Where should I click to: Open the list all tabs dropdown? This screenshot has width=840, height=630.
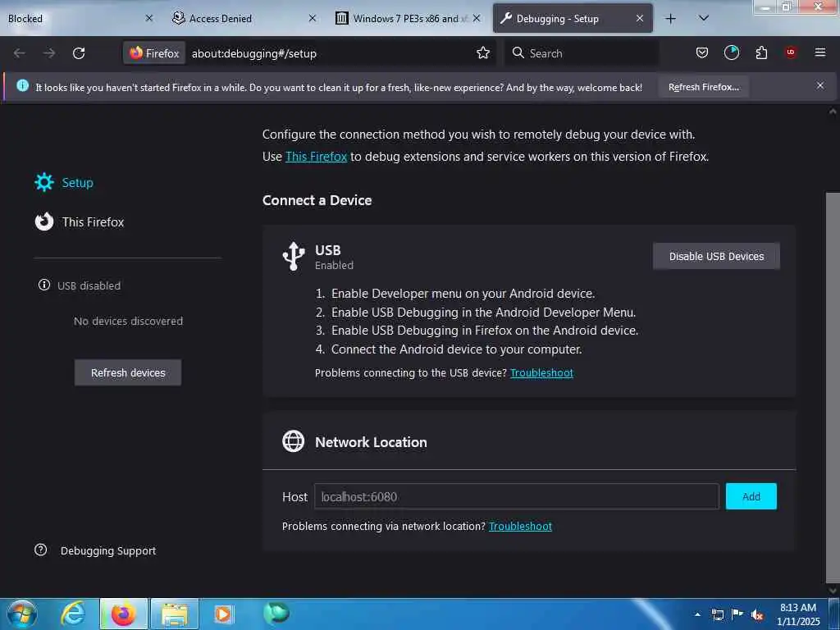704,18
